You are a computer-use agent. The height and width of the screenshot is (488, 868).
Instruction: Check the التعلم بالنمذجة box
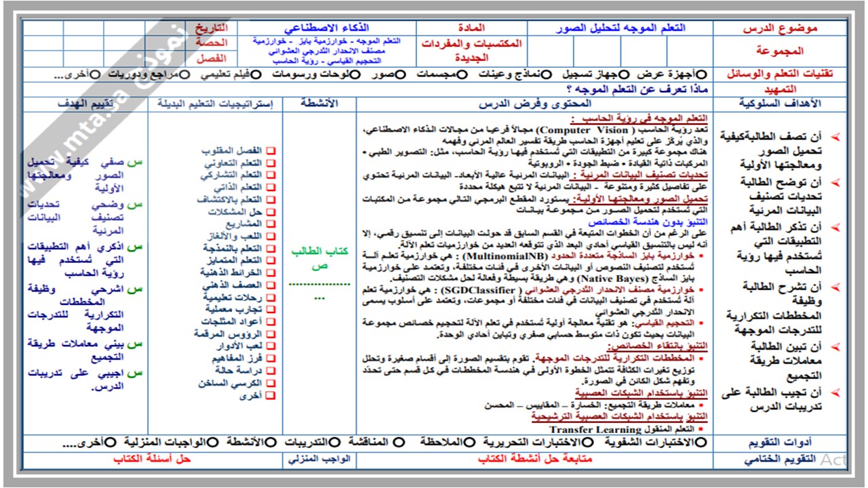[270, 249]
